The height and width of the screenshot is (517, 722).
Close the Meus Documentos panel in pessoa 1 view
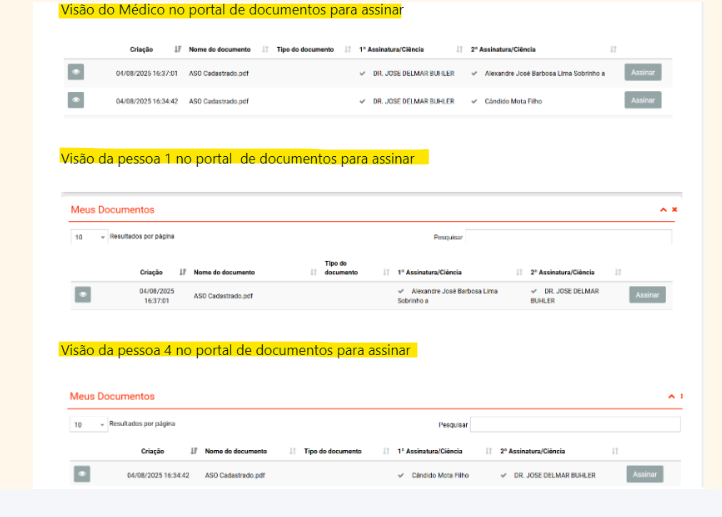(675, 210)
